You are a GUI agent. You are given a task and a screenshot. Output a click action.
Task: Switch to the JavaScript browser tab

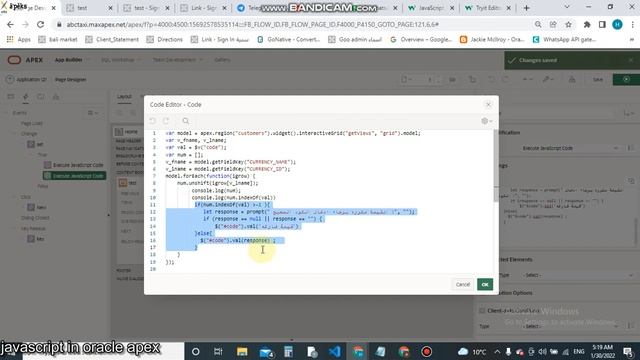[431, 8]
